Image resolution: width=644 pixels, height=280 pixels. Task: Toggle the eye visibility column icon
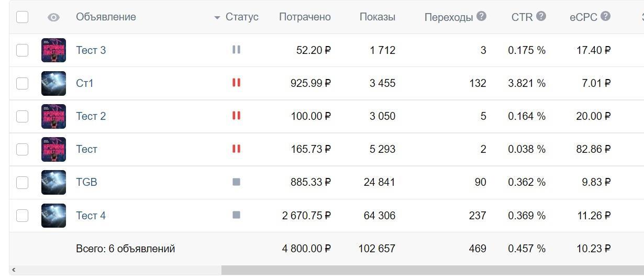click(x=53, y=17)
